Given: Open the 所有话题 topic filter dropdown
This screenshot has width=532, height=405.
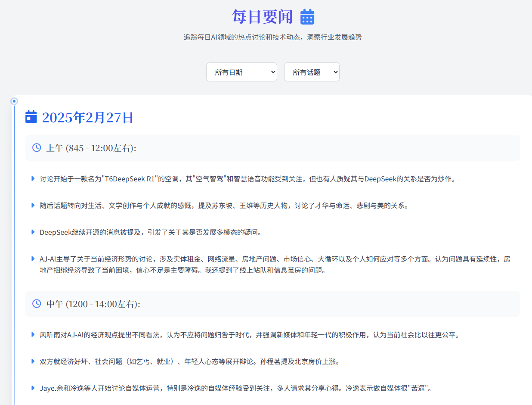Looking at the screenshot, I should [x=312, y=72].
